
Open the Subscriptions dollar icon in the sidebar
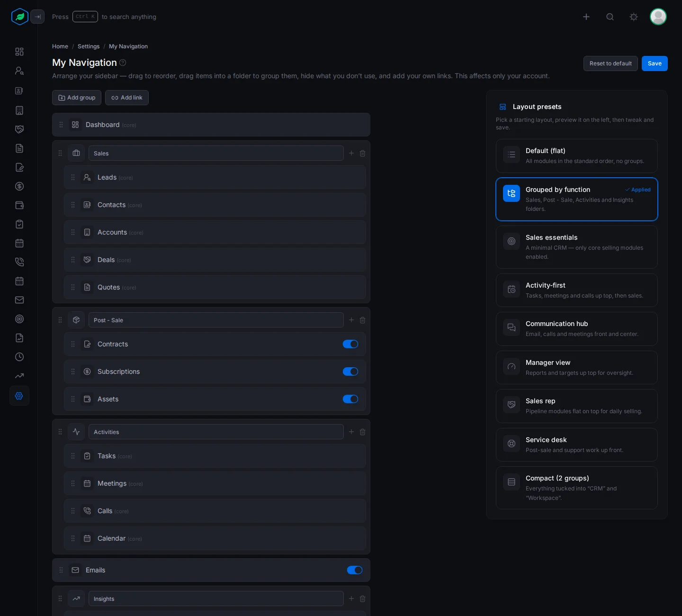[x=19, y=186]
